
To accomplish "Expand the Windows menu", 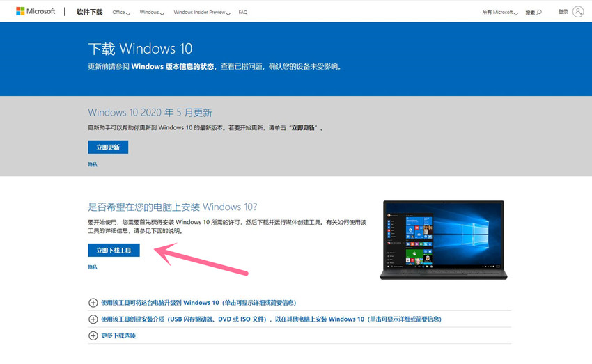I will click(152, 13).
